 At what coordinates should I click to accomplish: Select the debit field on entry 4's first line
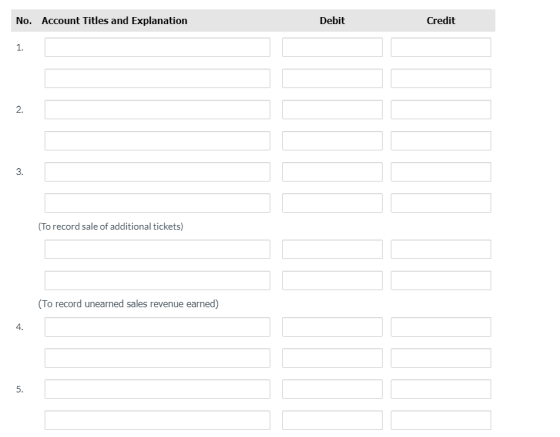coord(332,327)
